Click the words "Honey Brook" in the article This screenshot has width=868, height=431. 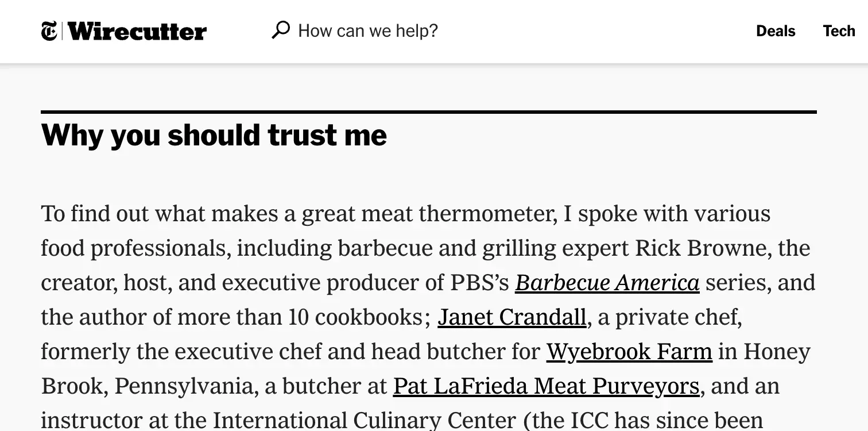click(x=776, y=352)
